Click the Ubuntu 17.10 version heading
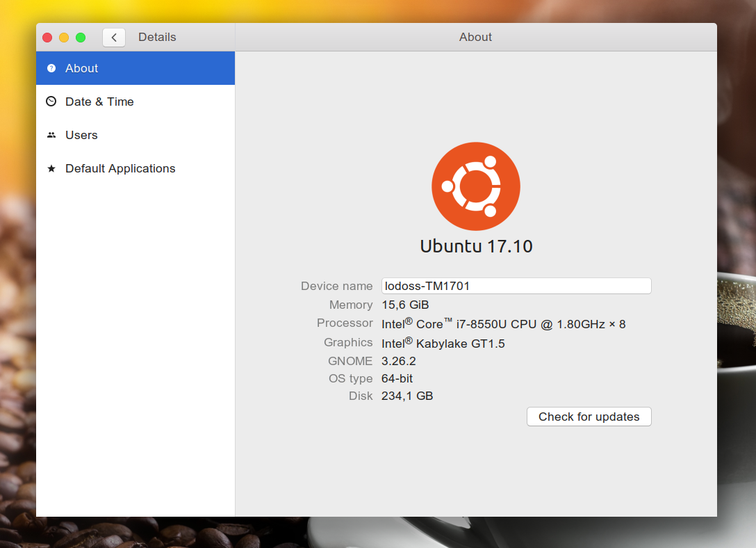Screen dimensions: 756x548 click(477, 246)
